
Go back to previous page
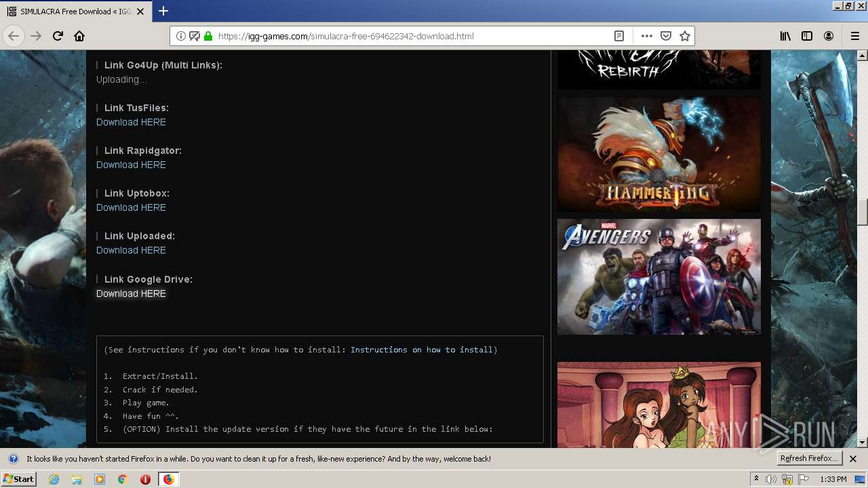point(14,36)
